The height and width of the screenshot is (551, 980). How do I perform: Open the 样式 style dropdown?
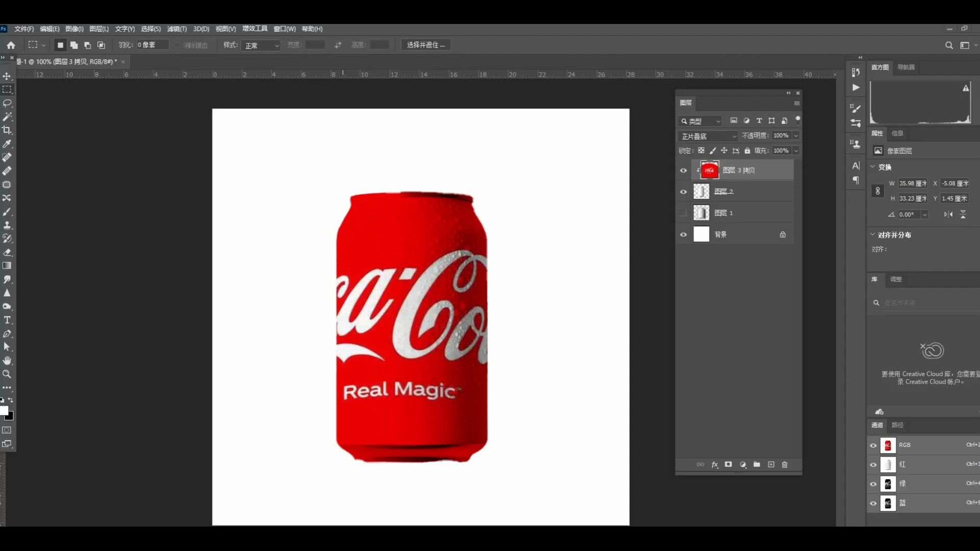point(262,45)
